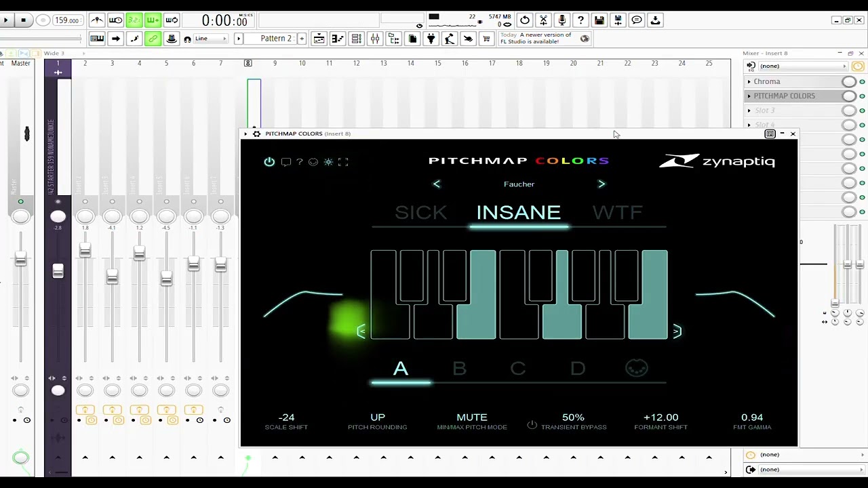Click the Chroma slot mix knob

pos(849,81)
